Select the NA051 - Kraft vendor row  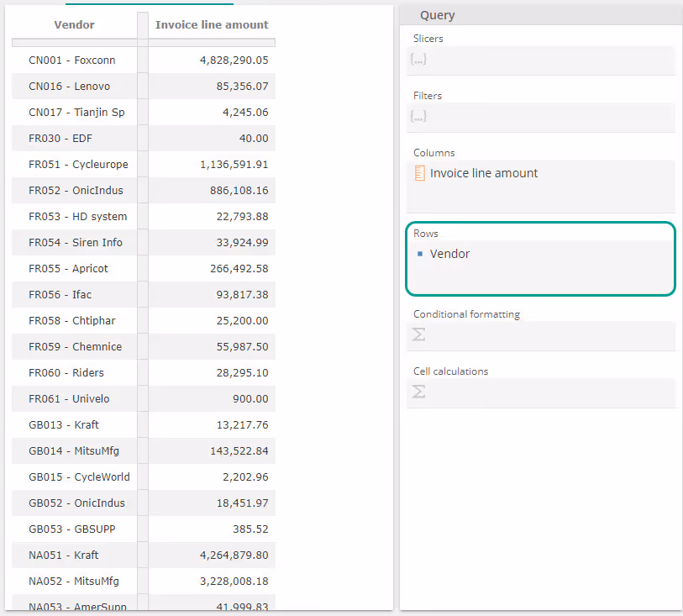pyautogui.click(x=64, y=555)
